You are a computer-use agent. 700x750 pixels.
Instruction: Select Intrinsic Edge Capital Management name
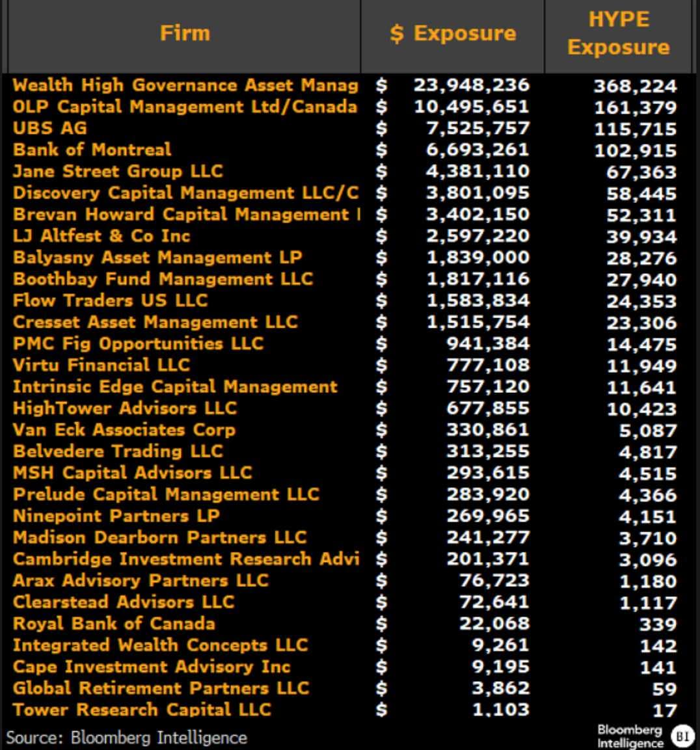click(x=175, y=386)
